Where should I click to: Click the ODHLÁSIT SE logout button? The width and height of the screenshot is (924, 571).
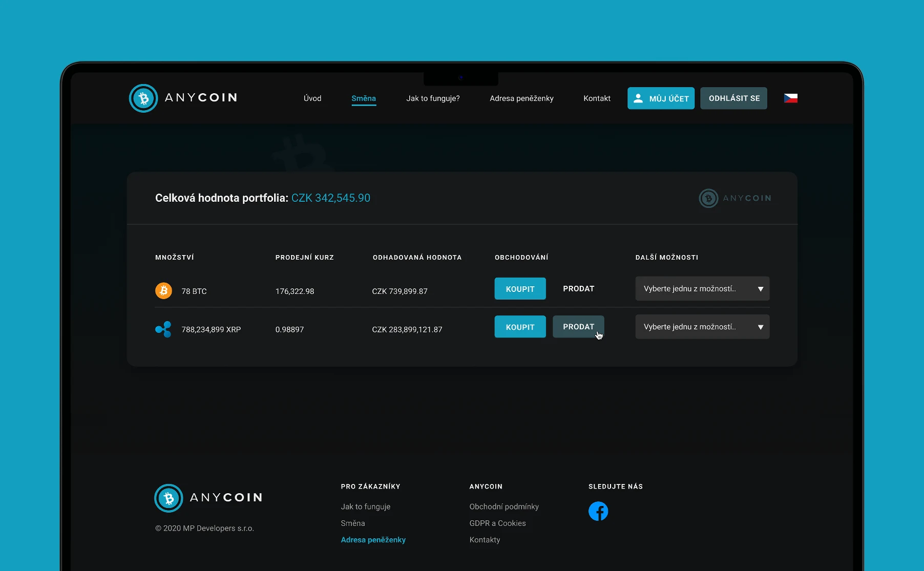pyautogui.click(x=733, y=98)
